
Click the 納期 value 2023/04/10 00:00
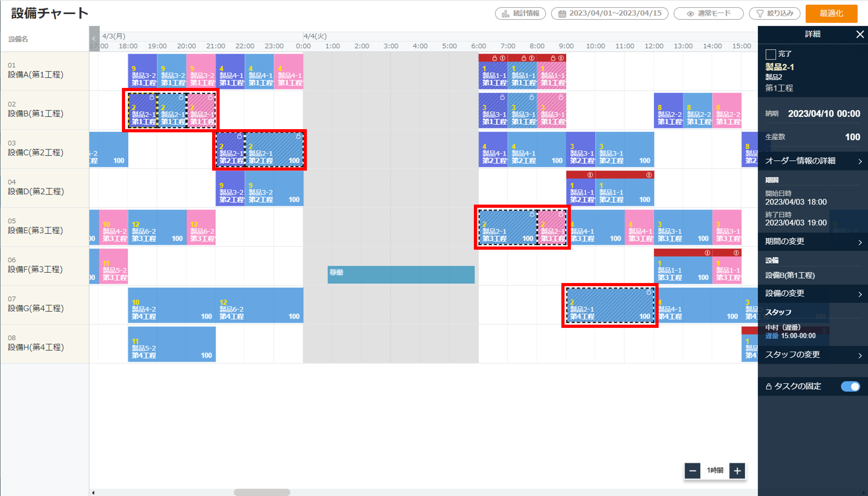(x=824, y=114)
